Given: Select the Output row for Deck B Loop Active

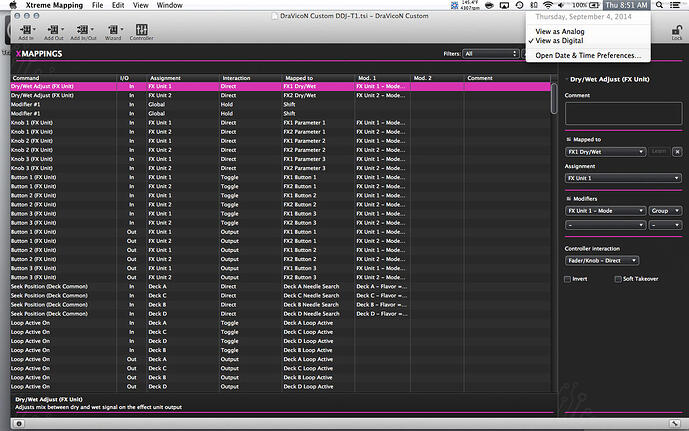Looking at the screenshot, I should [x=280, y=377].
